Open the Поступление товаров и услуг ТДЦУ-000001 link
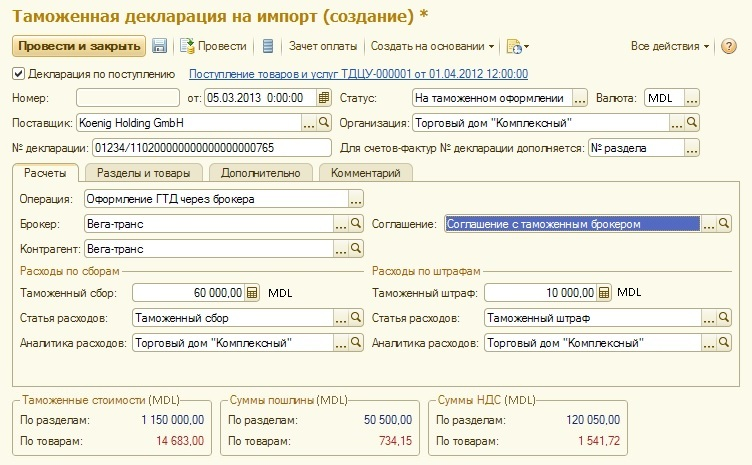The image size is (752, 465). tap(359, 73)
